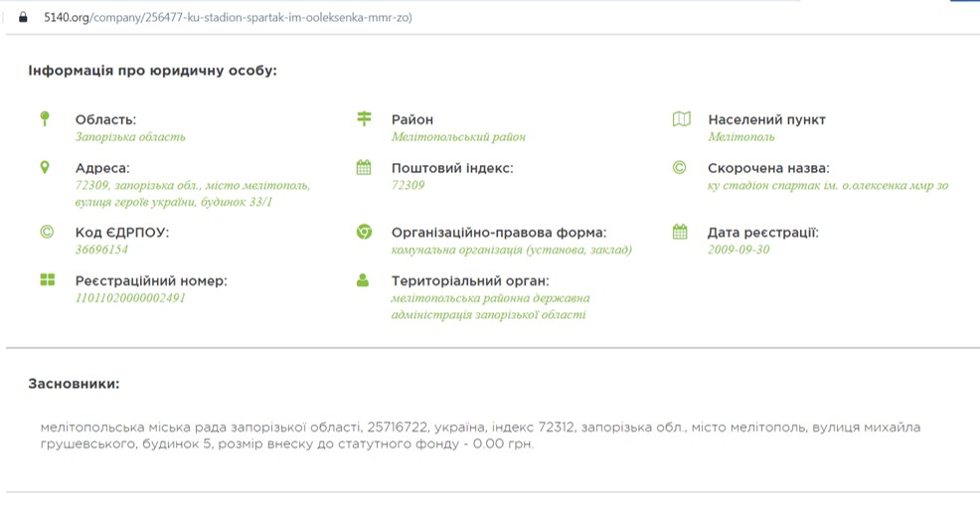
Task: Click the copyright icon beside Код ЄДРПОУ
Action: 46,233
